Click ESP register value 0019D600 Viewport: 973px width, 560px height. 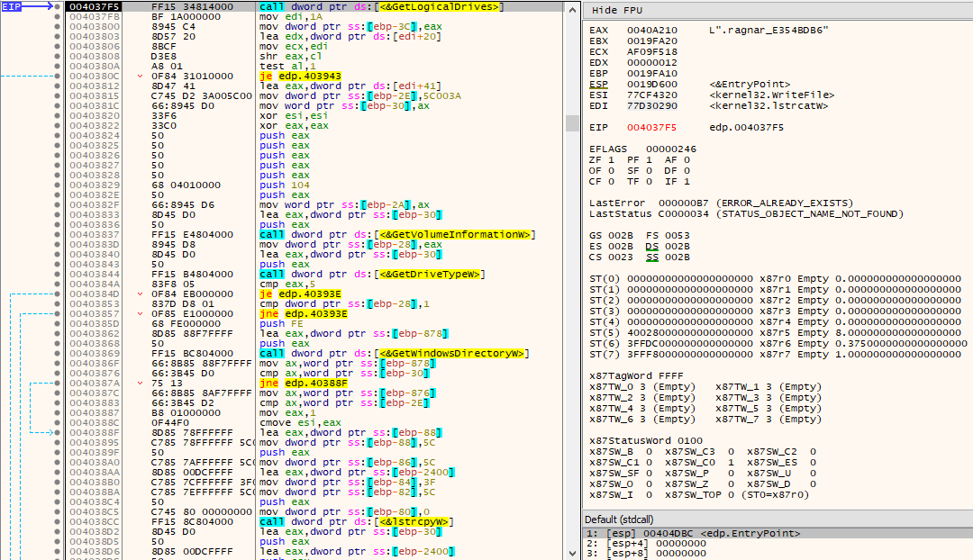point(652,85)
